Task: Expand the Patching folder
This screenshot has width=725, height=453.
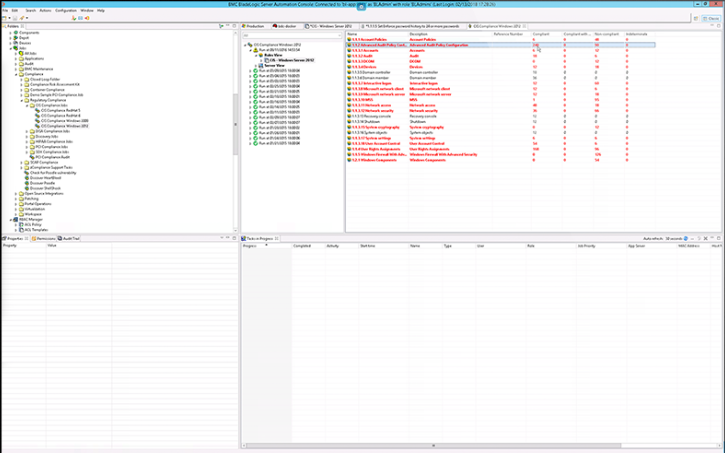Action: coord(16,199)
